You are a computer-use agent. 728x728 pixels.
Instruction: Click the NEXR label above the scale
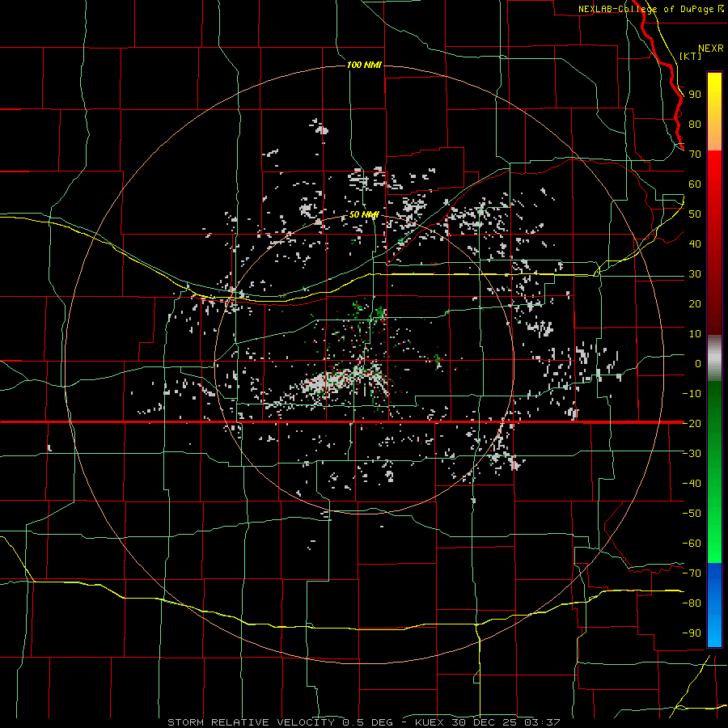[711, 49]
